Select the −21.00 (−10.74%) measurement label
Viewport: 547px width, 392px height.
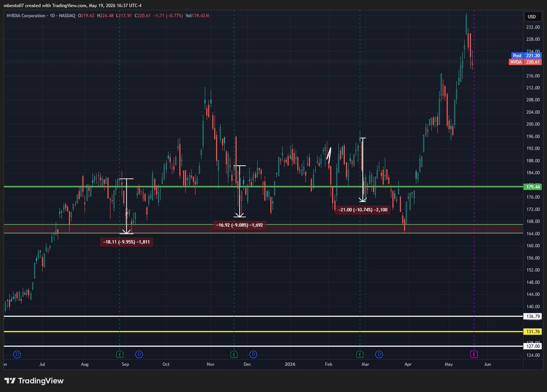[x=362, y=210]
